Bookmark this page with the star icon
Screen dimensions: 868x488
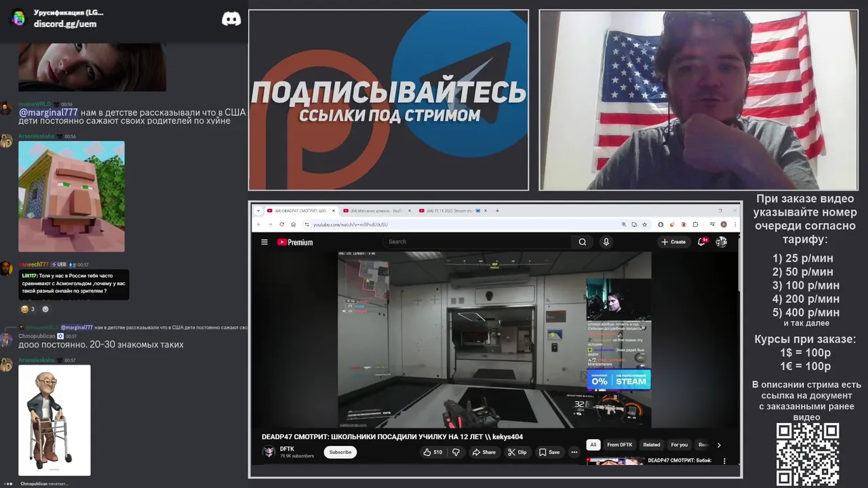point(645,224)
